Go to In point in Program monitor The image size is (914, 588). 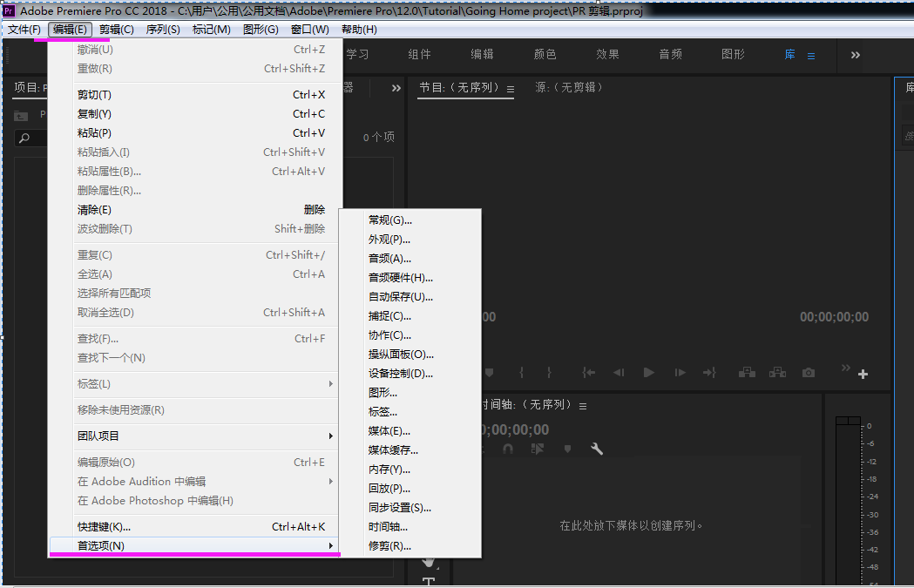pos(589,372)
